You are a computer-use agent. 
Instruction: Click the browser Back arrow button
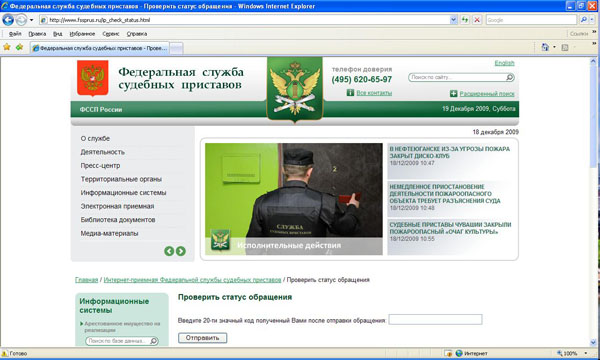tap(8, 20)
